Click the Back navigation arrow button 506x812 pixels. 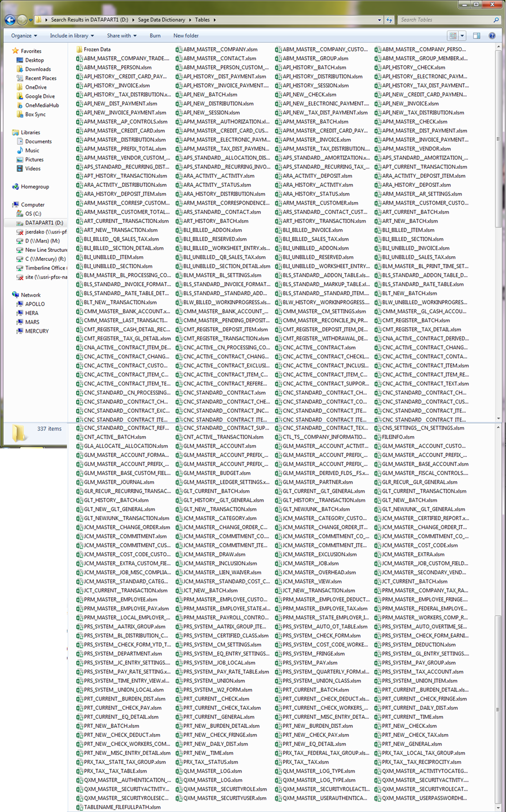click(10, 20)
